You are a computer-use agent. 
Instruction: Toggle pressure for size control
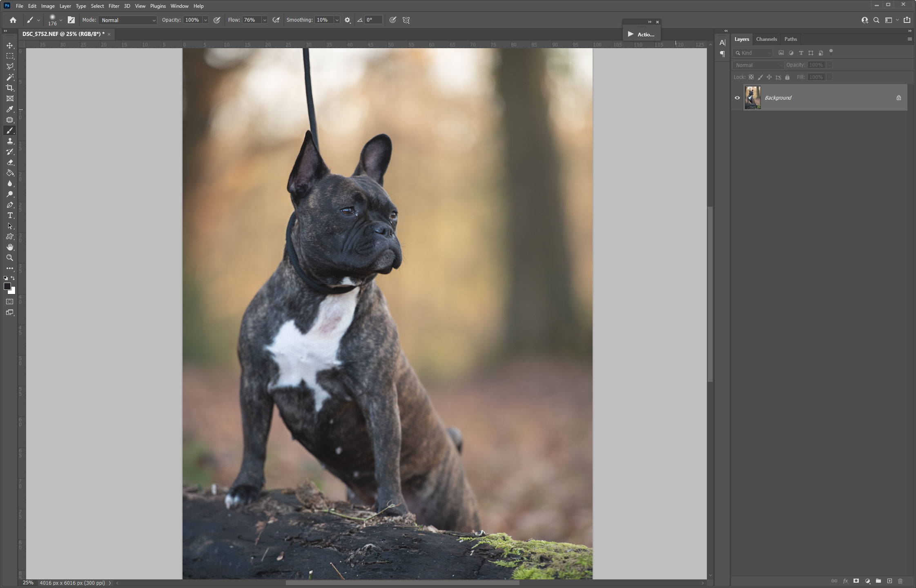[392, 20]
